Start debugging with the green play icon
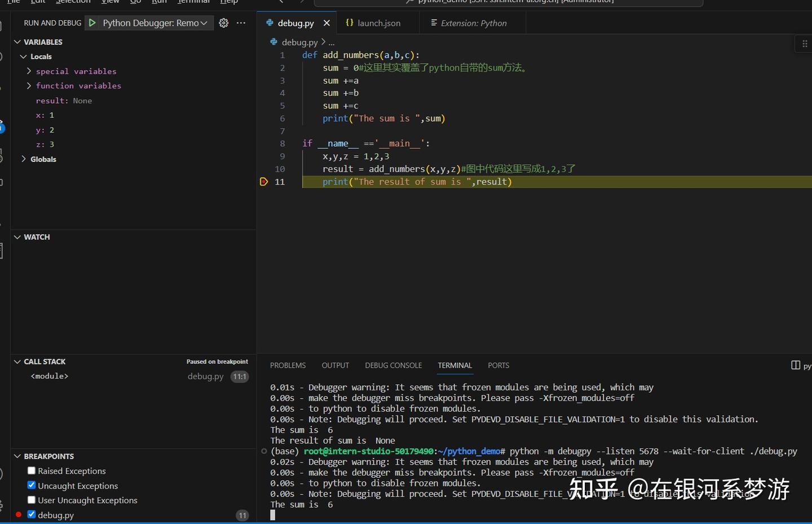Screen dimensions: 812x524 coord(92,23)
